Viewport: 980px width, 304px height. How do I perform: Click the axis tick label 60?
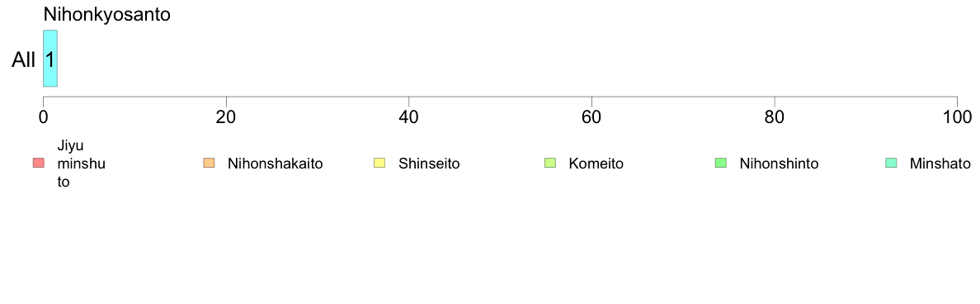(591, 116)
